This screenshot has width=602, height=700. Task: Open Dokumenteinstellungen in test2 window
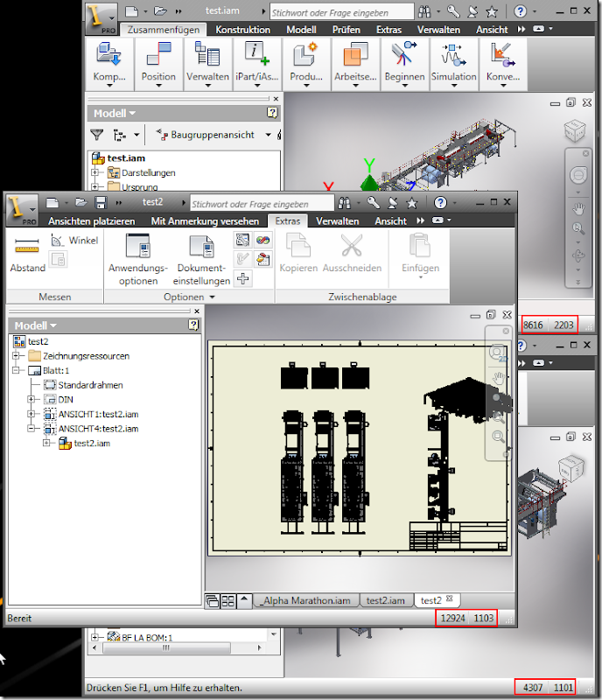click(201, 259)
